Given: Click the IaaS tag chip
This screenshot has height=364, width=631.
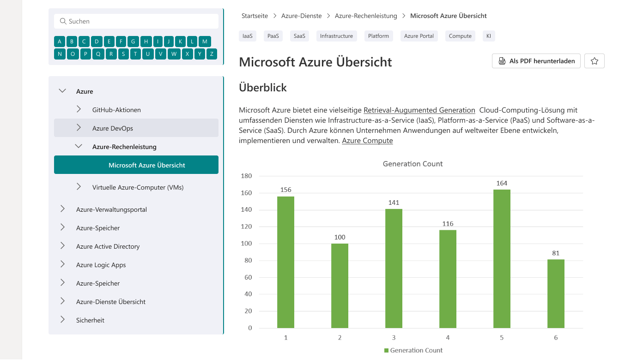Looking at the screenshot, I should coord(248,36).
